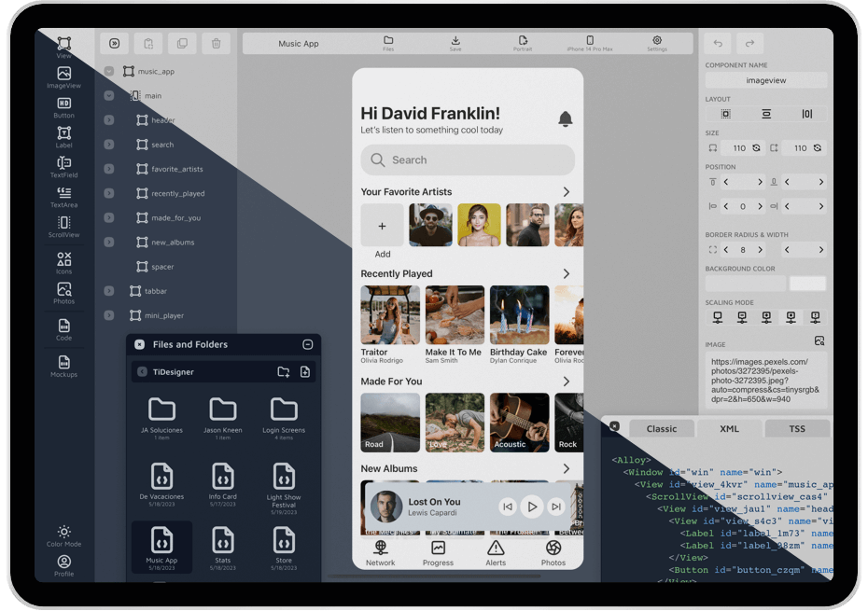868x611 pixels.
Task: Click the new folder icon in Files panel
Action: [x=283, y=372]
